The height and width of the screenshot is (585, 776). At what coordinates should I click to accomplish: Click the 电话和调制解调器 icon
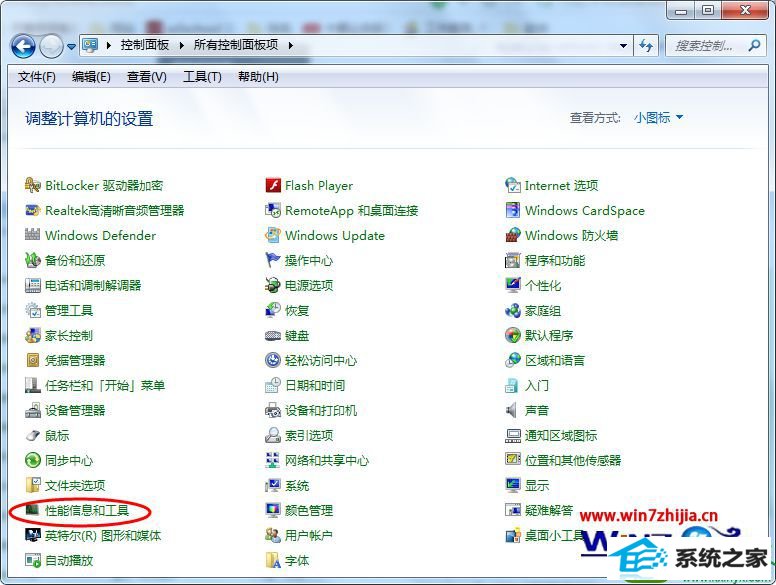33,285
